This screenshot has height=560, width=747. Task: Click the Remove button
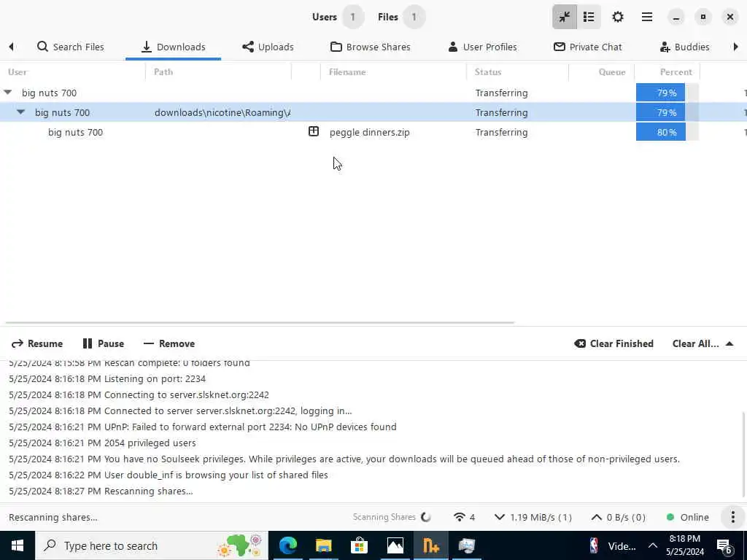(169, 344)
